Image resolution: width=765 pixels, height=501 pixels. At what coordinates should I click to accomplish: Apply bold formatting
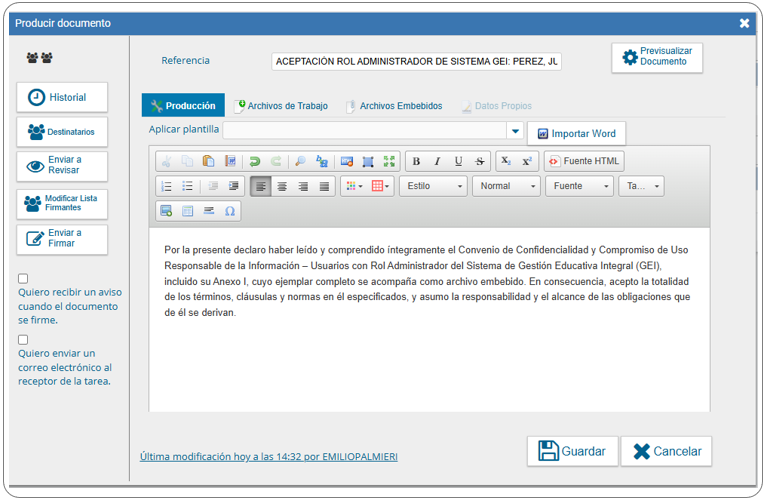click(x=416, y=161)
